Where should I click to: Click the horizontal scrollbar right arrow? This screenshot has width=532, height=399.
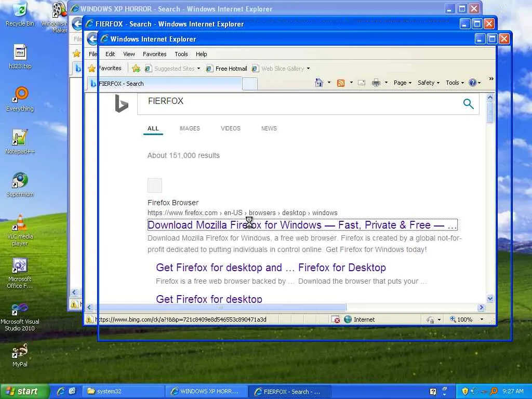point(481,308)
